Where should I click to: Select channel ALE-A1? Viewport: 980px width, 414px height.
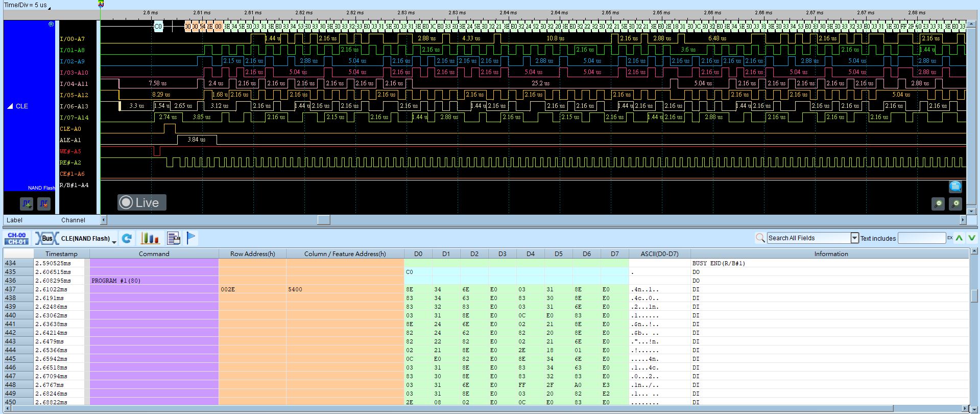(x=70, y=140)
